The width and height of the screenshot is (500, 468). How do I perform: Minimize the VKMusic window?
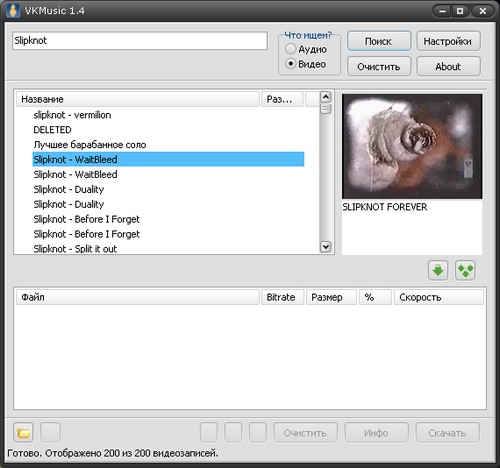point(442,11)
